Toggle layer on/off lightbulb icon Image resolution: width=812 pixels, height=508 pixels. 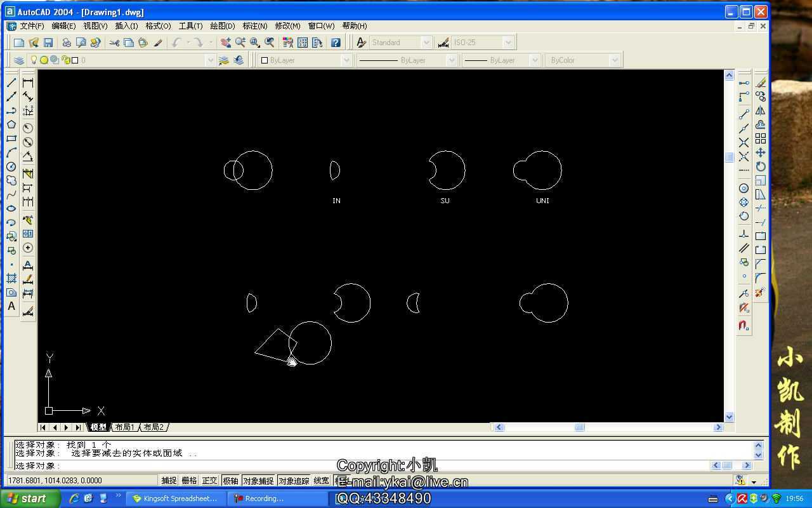(x=34, y=60)
